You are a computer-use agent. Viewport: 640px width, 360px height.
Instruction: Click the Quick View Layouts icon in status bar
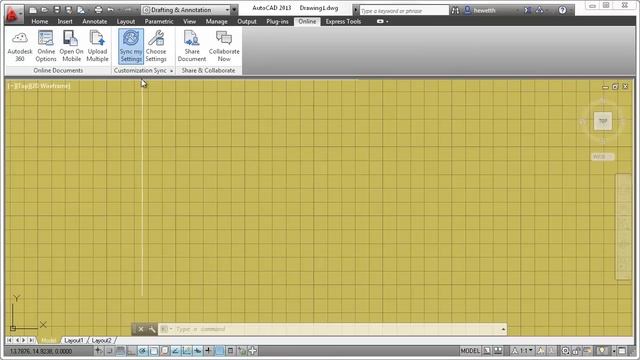[487, 351]
